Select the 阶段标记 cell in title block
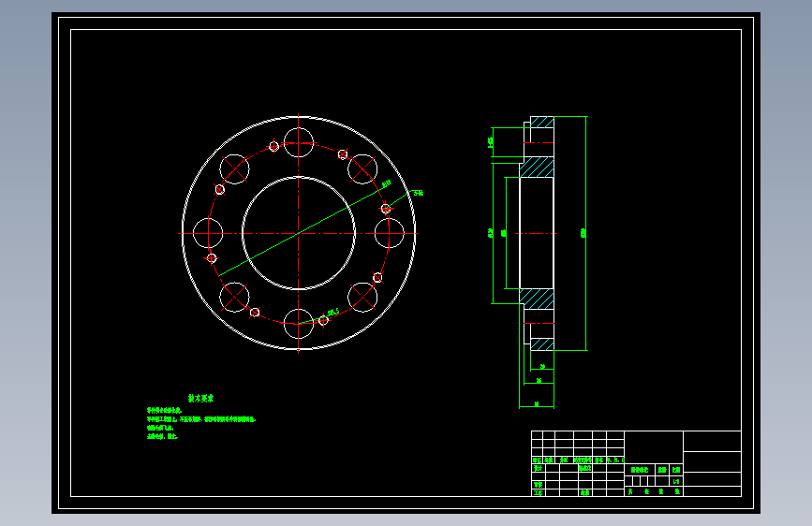 [x=640, y=470]
